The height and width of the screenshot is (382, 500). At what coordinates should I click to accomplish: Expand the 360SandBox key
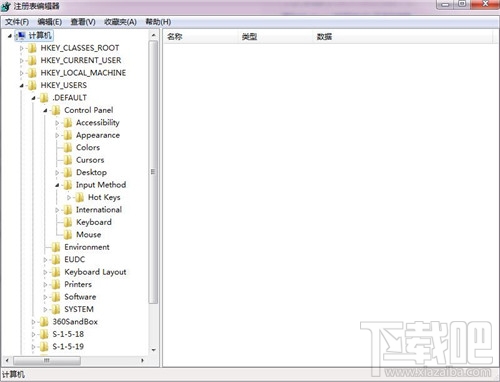[x=33, y=322]
